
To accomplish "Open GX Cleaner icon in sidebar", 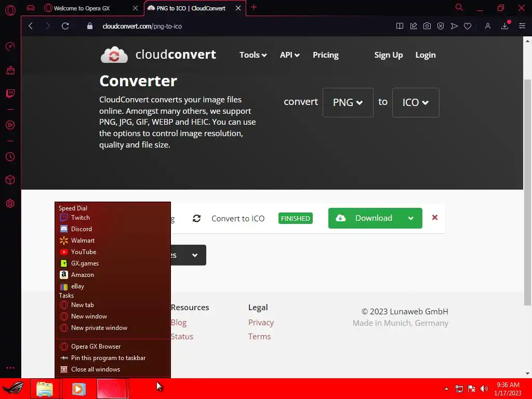I will click(10, 70).
